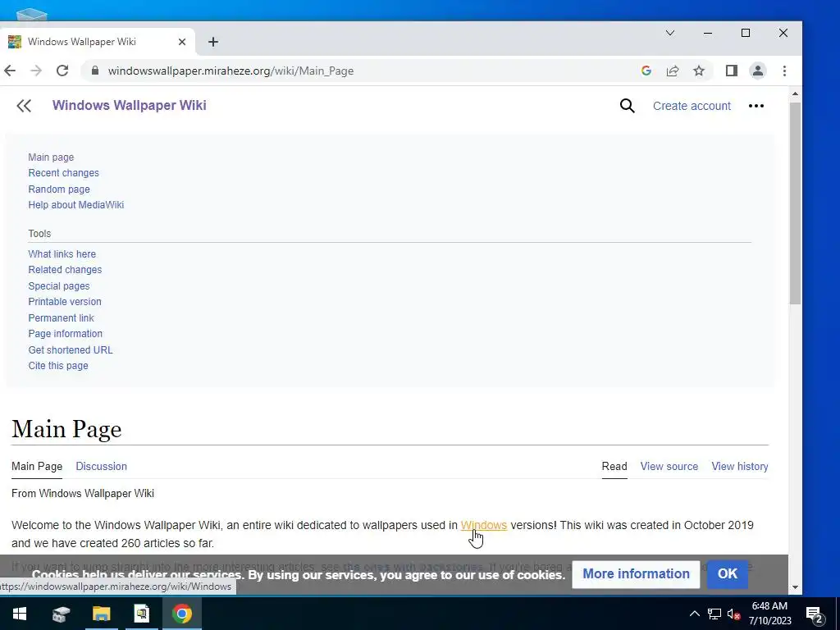Switch to View history tab
Screen dimensions: 840x630
[x=740, y=466]
